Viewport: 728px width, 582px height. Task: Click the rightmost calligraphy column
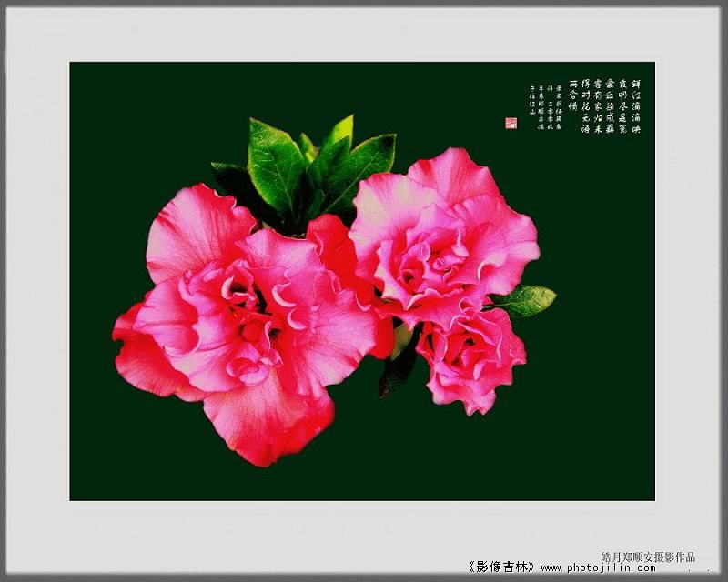click(x=635, y=106)
